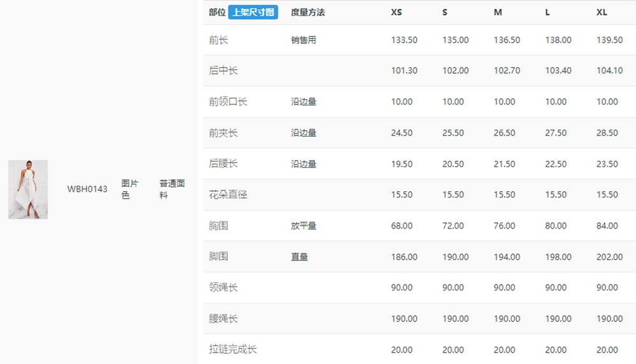Select the 26.50 value for 前夹长 M
Image resolution: width=636 pixels, height=364 pixels.
504,133
